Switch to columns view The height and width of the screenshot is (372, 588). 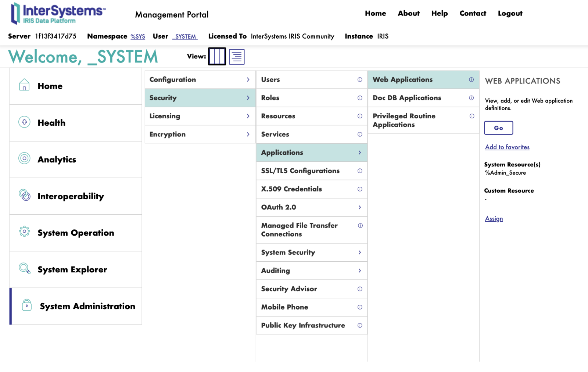point(217,57)
